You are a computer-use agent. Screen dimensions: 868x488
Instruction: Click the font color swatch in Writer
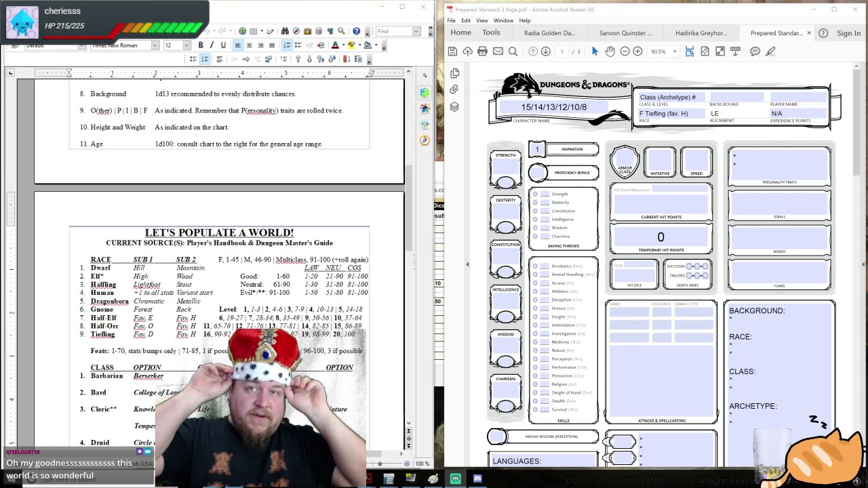point(335,45)
